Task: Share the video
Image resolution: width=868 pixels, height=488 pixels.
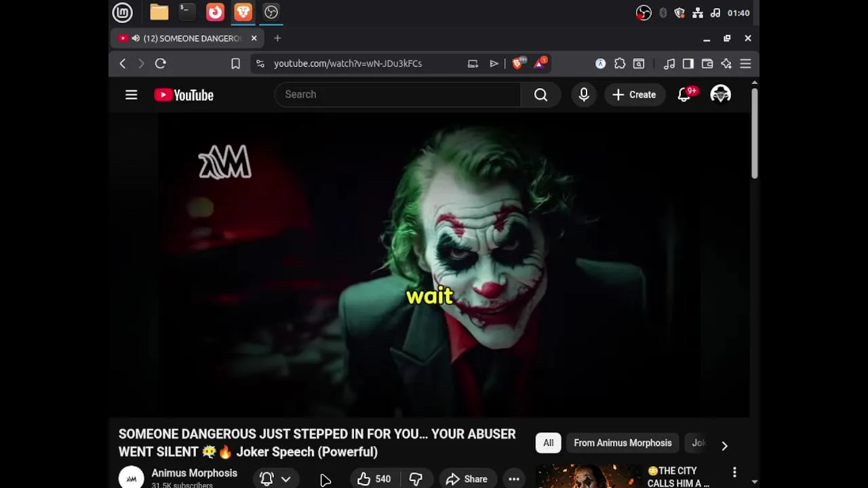Action: (467, 479)
